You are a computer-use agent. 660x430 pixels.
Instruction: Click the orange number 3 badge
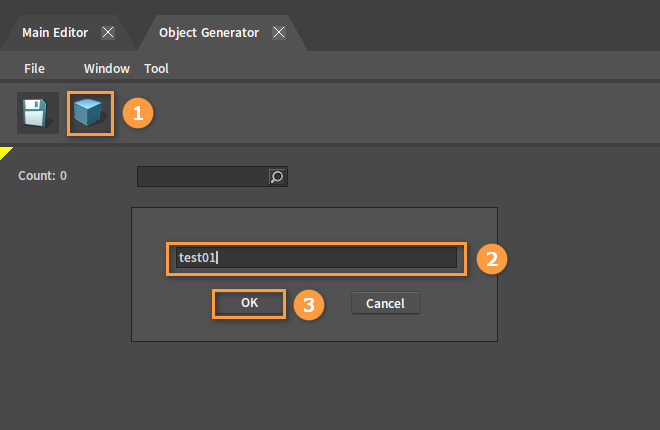[x=309, y=305]
